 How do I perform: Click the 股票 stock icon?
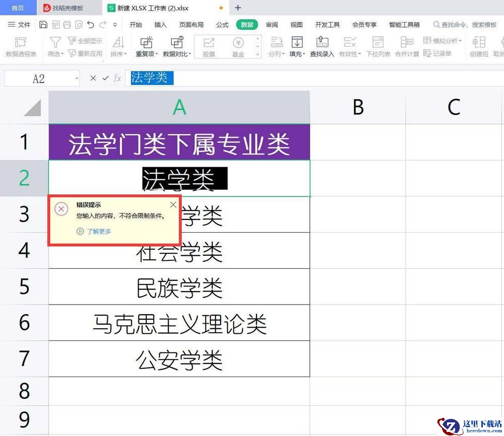click(x=209, y=47)
